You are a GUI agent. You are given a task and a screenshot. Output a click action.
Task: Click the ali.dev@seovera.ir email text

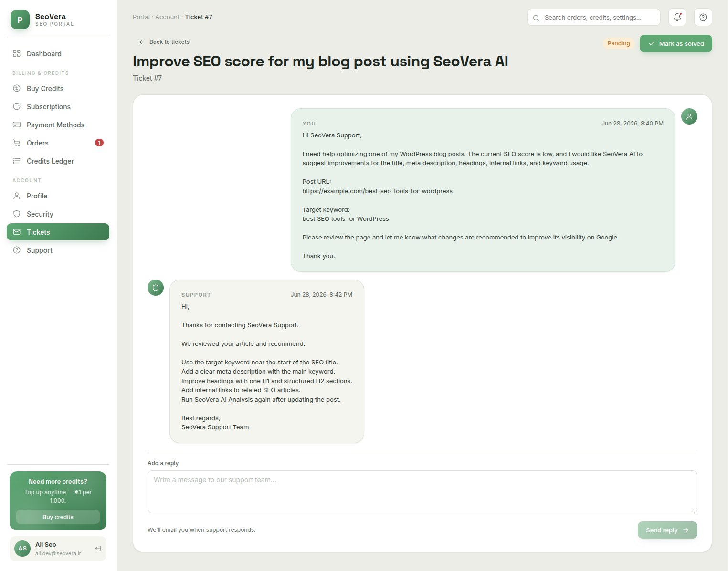coord(58,553)
